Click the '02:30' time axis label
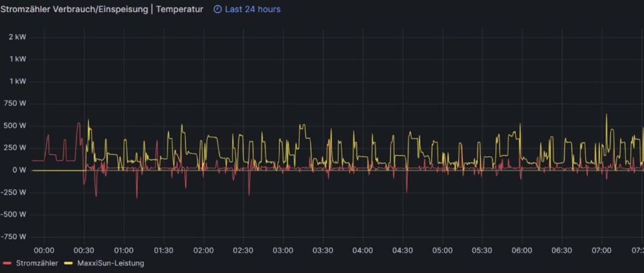Screen dimensions: 644x273 coord(243,250)
